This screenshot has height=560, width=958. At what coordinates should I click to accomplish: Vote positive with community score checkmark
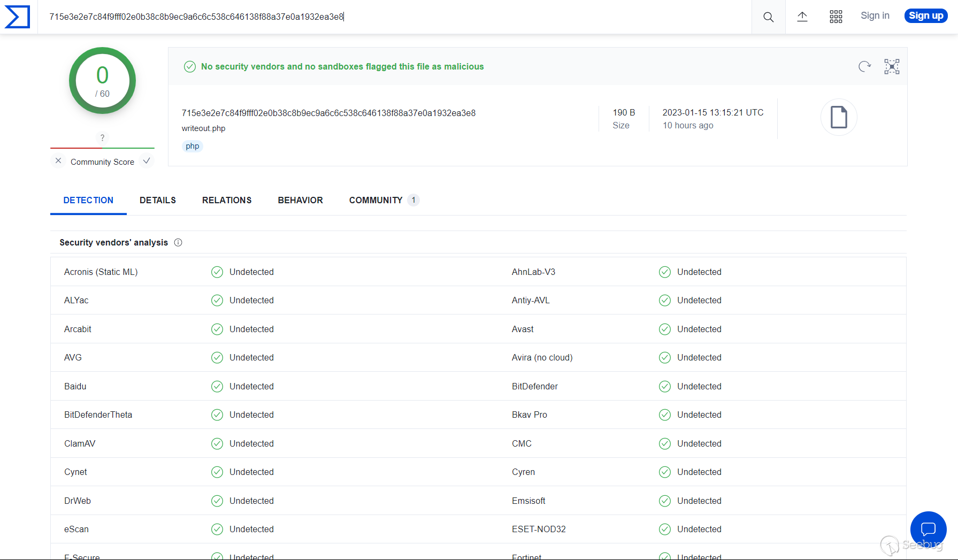147,161
